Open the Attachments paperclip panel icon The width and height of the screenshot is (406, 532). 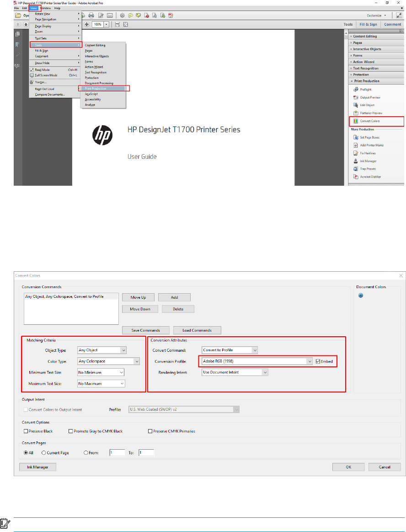[18, 55]
